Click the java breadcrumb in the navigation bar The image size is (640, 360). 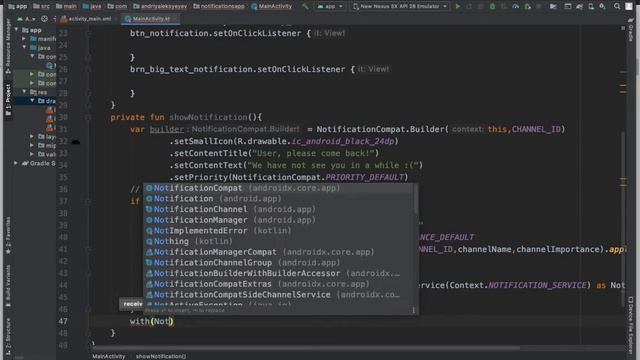pyautogui.click(x=92, y=7)
